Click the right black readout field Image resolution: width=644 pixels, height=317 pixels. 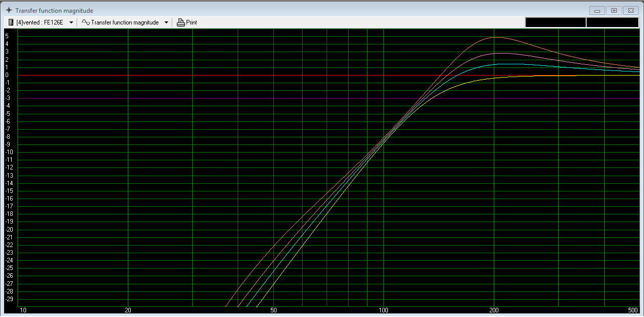tap(612, 22)
